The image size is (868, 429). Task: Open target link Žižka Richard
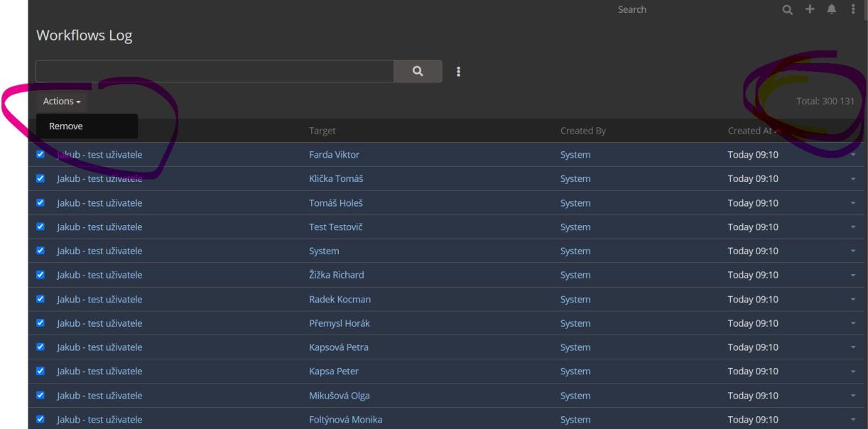(x=337, y=275)
